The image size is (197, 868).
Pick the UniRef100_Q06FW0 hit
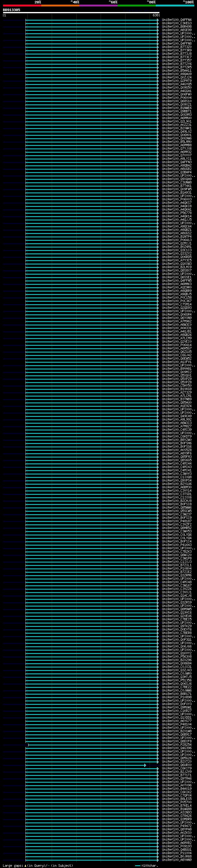176,94
